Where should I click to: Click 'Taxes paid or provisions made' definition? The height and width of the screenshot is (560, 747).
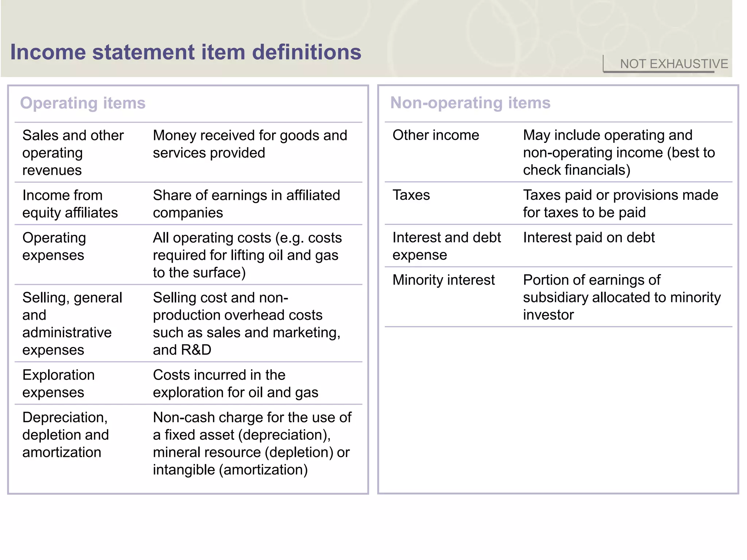pos(620,203)
